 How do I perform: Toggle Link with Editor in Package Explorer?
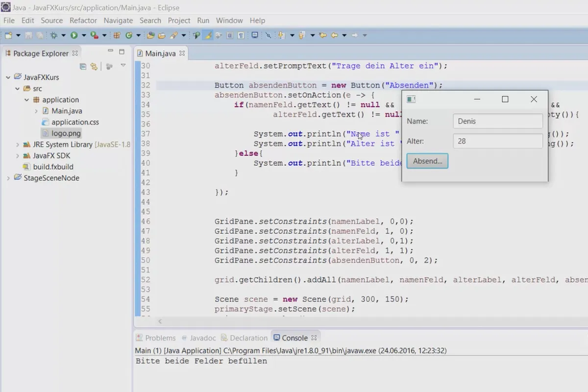94,66
